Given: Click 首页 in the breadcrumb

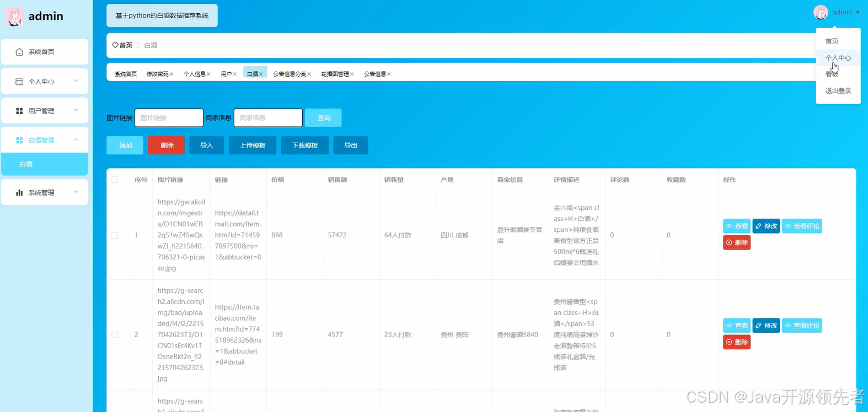Looking at the screenshot, I should click(x=126, y=45).
